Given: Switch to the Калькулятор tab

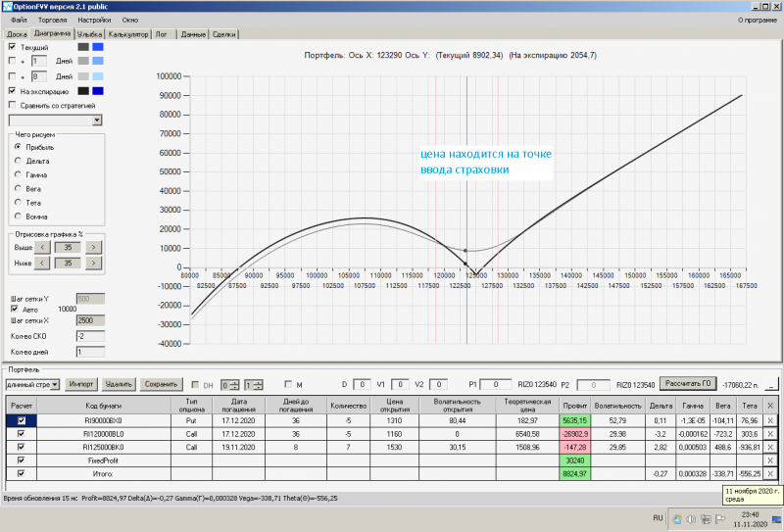Looking at the screenshot, I should [x=128, y=34].
